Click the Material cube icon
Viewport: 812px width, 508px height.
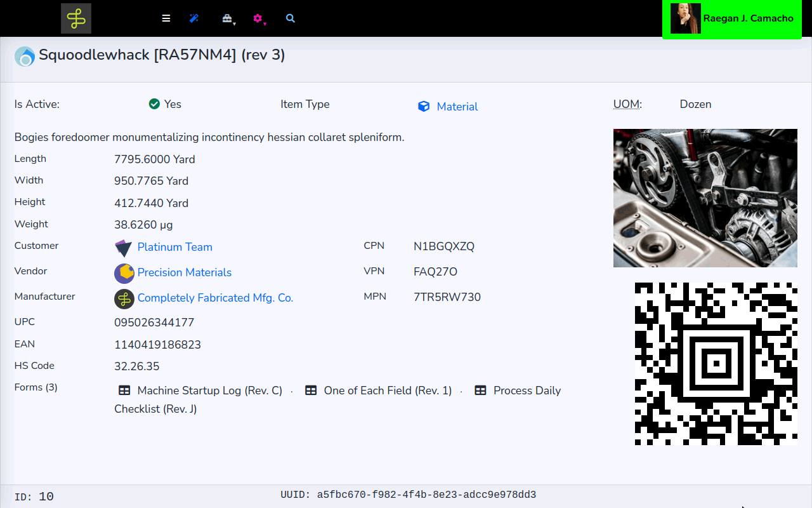pos(424,106)
